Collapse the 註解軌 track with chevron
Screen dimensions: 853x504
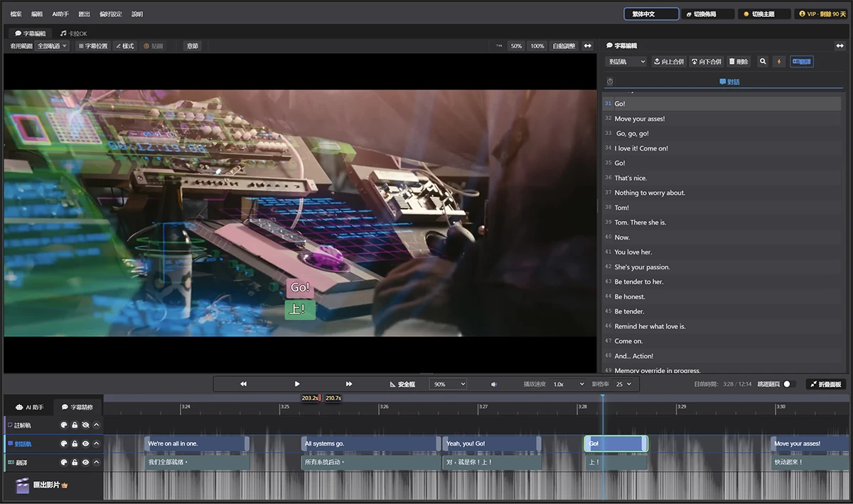(97, 425)
